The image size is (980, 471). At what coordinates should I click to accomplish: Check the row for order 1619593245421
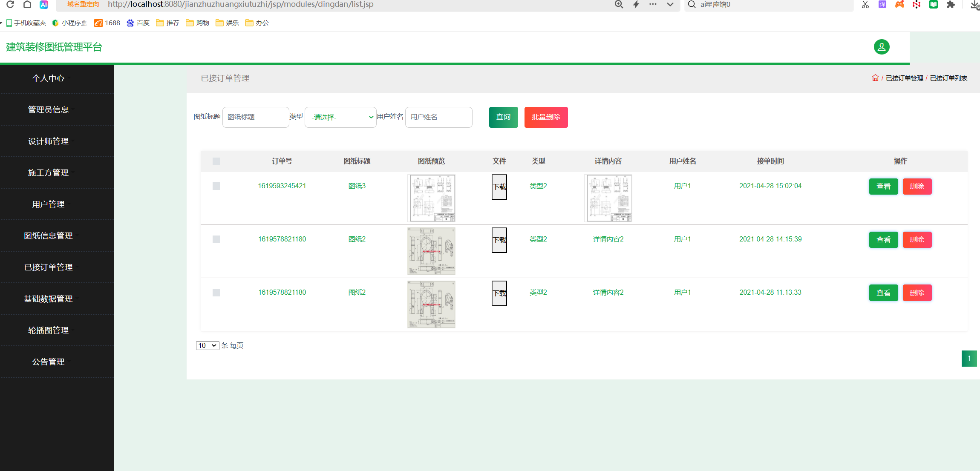coord(216,186)
